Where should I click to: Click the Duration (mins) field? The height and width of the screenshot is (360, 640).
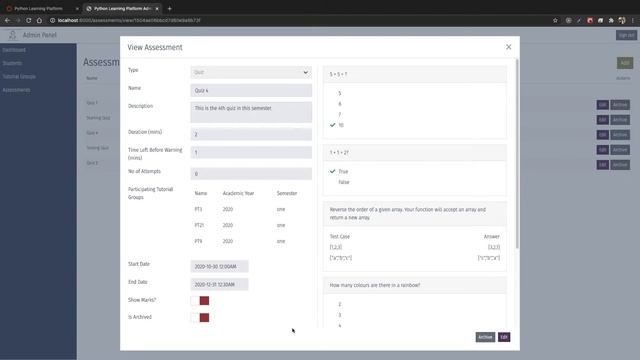[251, 134]
